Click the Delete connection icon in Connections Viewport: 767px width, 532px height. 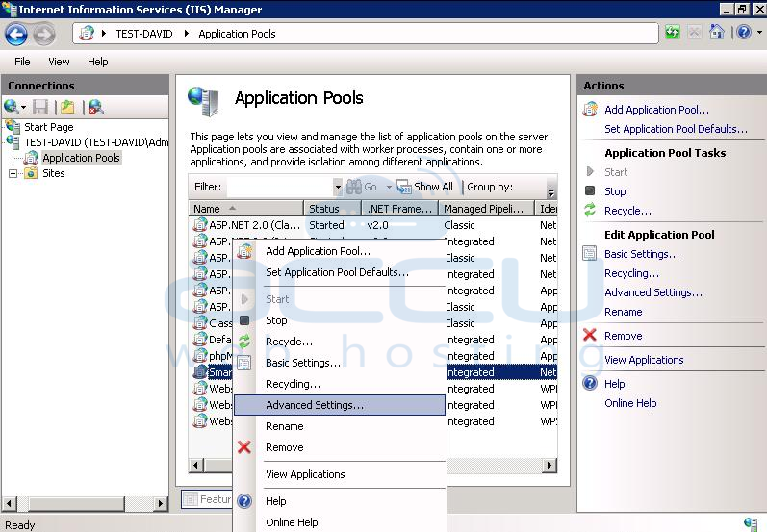pos(95,107)
